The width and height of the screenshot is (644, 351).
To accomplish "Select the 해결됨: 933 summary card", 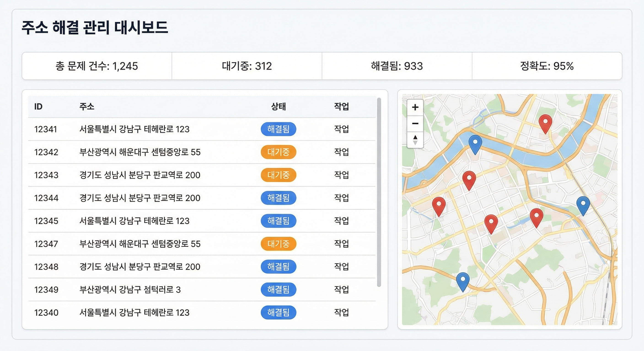I will coord(397,66).
